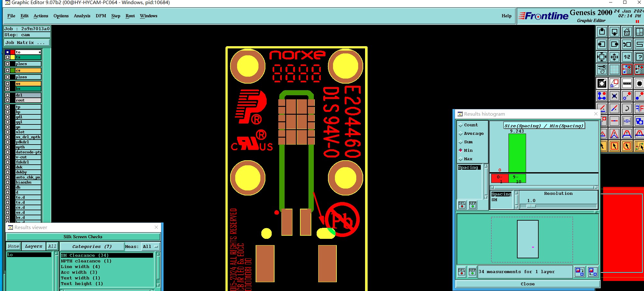Click the green 9-10 histogram range swatch
Screen dimensions: 644x291
click(517, 179)
